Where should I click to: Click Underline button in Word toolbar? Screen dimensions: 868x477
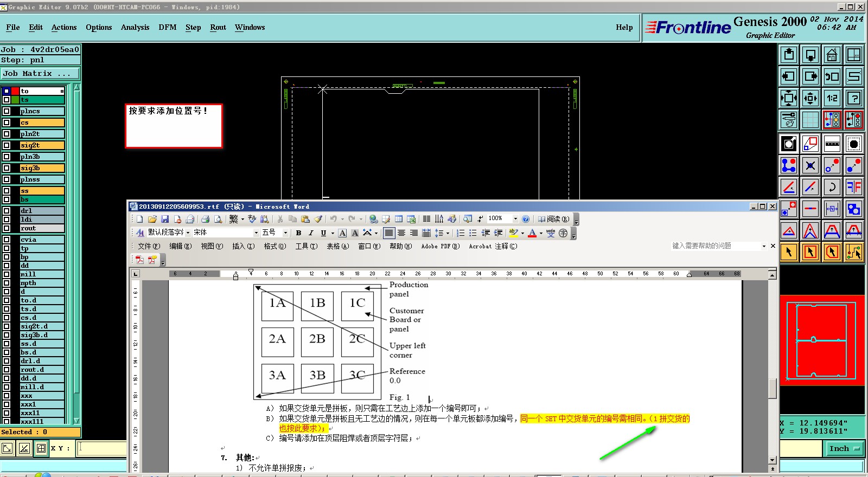point(323,233)
